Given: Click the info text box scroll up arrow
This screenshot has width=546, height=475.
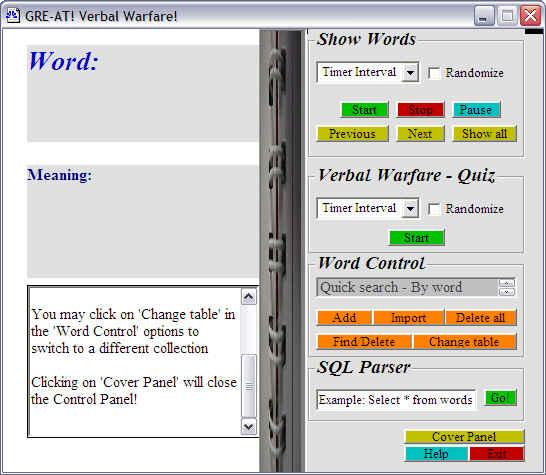Looking at the screenshot, I should (249, 297).
